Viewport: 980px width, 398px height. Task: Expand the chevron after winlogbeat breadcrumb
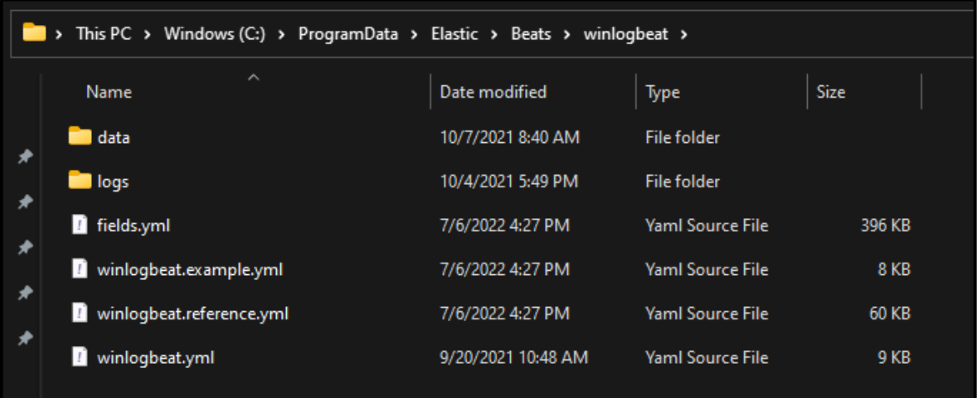pyautogui.click(x=683, y=33)
